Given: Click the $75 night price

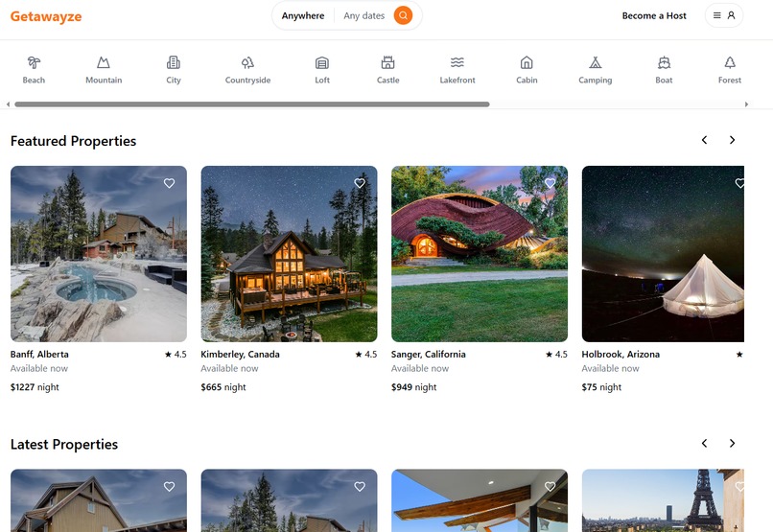Looking at the screenshot, I should [601, 387].
